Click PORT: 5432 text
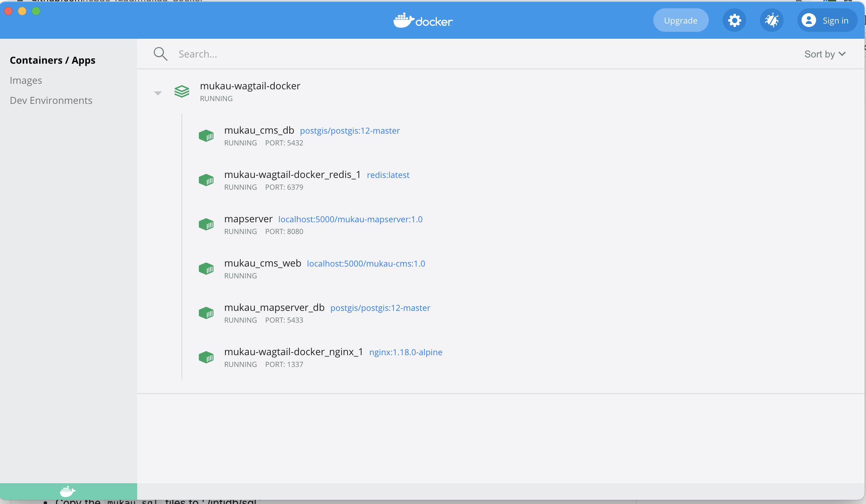 tap(284, 143)
